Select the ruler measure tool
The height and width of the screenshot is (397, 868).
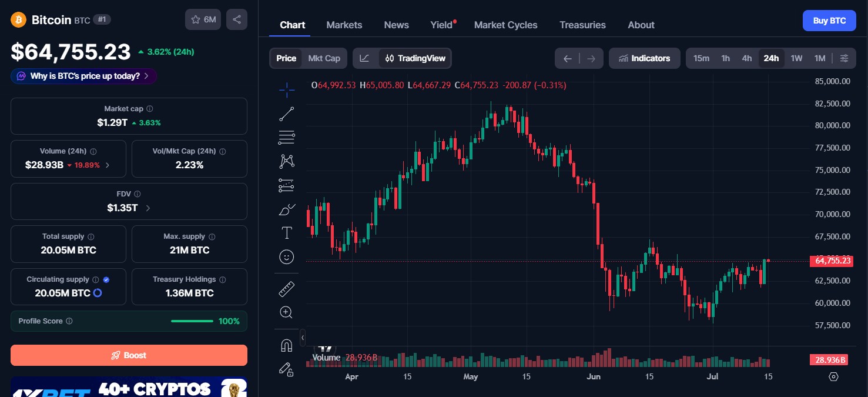coord(287,289)
